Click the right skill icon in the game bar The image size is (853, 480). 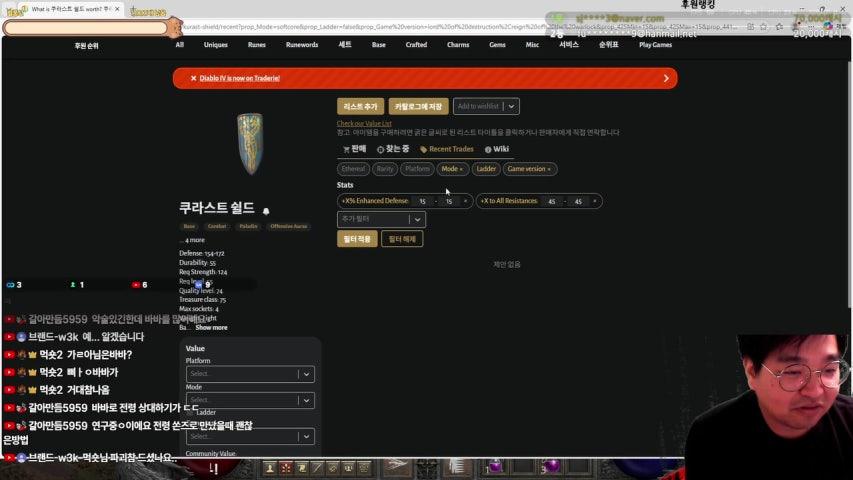(x=458, y=466)
